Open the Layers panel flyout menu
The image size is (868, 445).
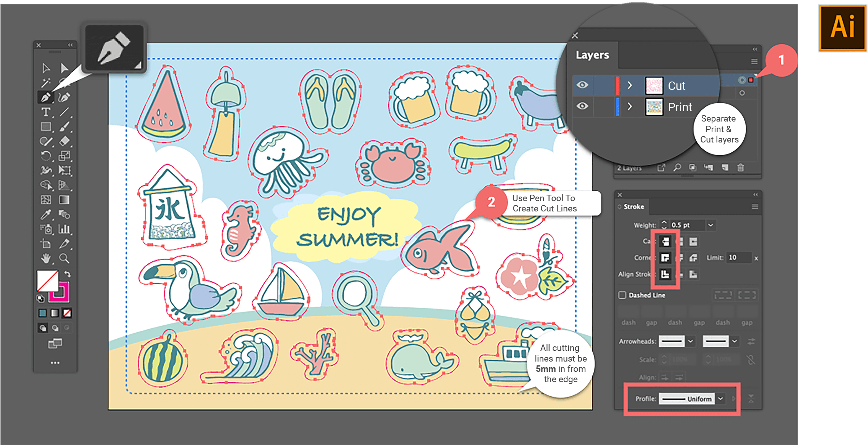(754, 61)
